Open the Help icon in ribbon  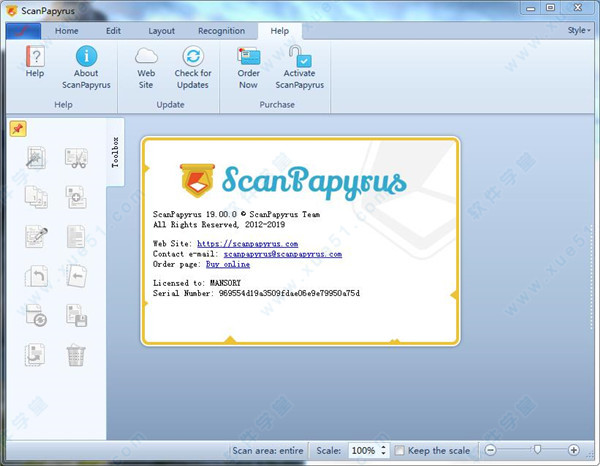click(35, 56)
